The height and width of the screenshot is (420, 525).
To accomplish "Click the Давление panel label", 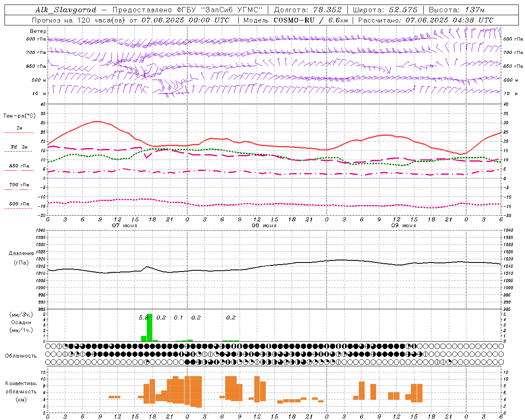I will pos(21,253).
